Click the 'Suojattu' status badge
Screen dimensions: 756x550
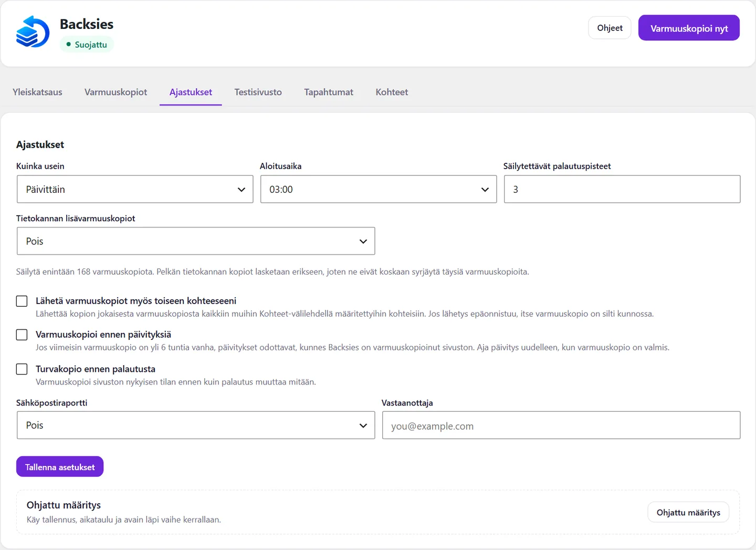87,45
